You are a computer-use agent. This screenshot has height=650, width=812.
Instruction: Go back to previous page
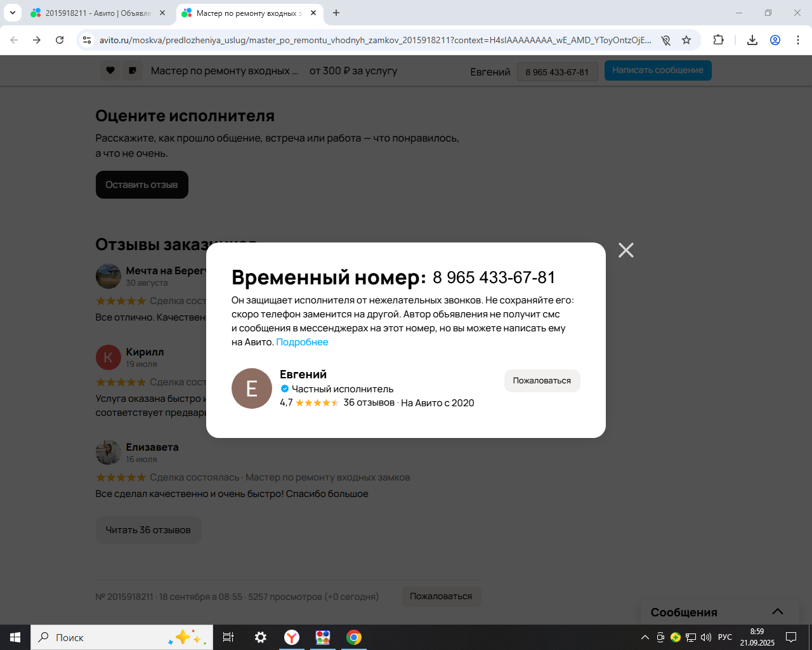(x=14, y=40)
